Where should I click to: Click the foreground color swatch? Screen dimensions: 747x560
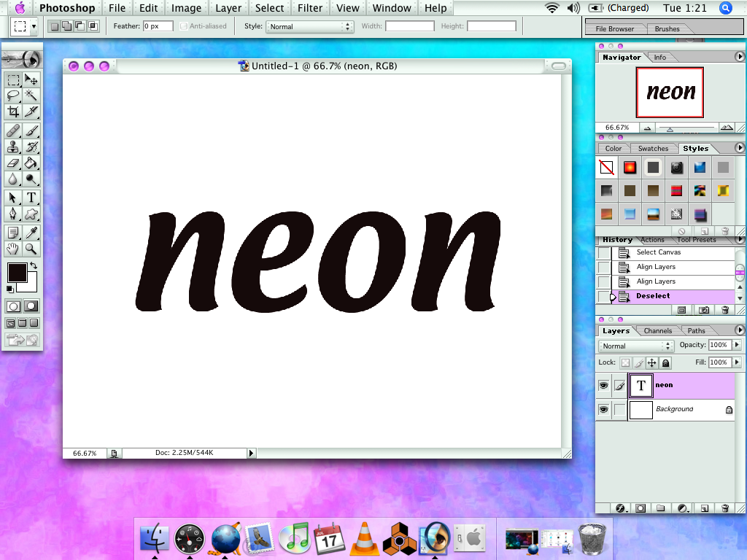pos(17,273)
